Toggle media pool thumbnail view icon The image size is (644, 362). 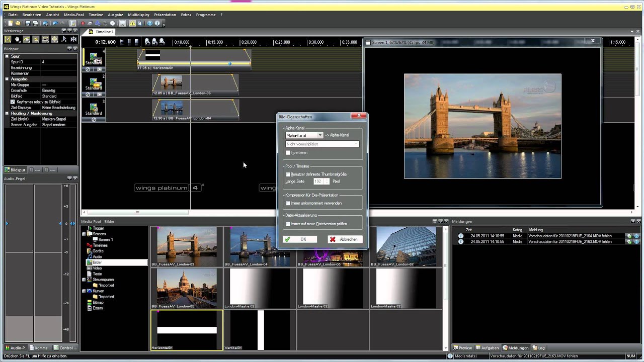click(435, 221)
